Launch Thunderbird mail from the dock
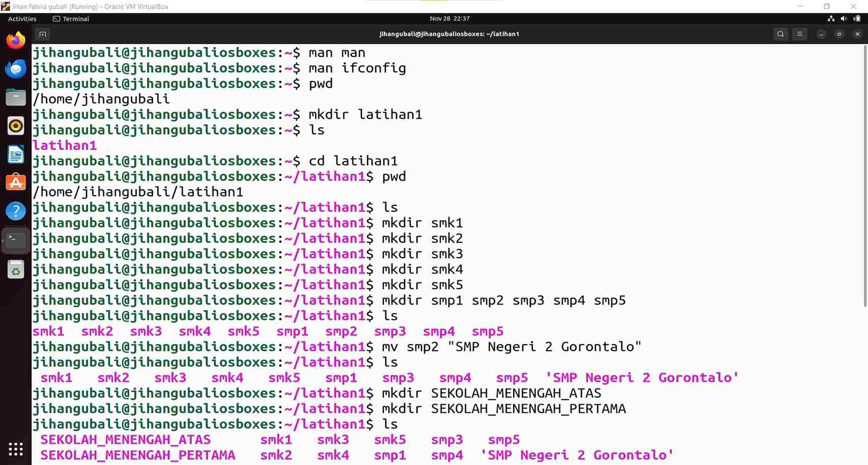Viewport: 868px width, 465px height. click(x=16, y=69)
